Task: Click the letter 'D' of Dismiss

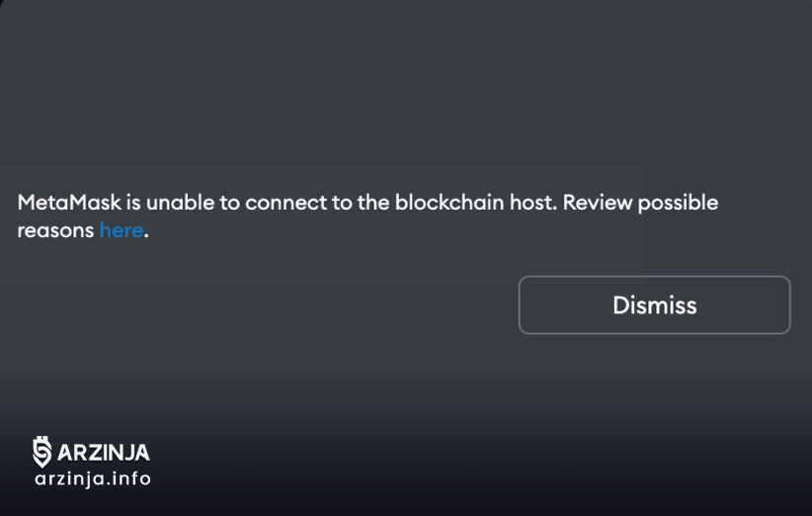Action: 621,304
